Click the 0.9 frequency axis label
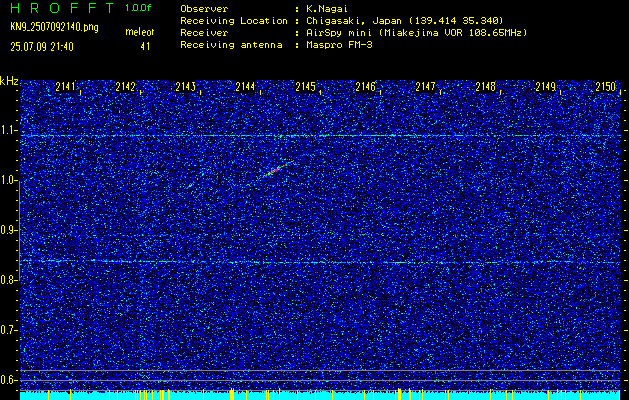Viewport: 629px width, 400px height. (8, 230)
